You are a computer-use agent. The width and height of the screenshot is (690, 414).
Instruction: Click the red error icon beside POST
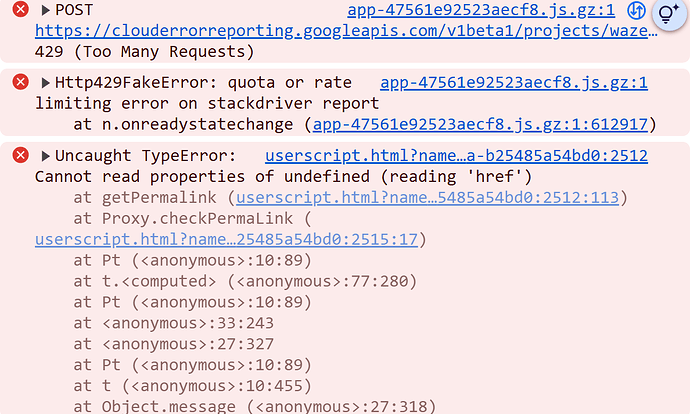click(20, 10)
